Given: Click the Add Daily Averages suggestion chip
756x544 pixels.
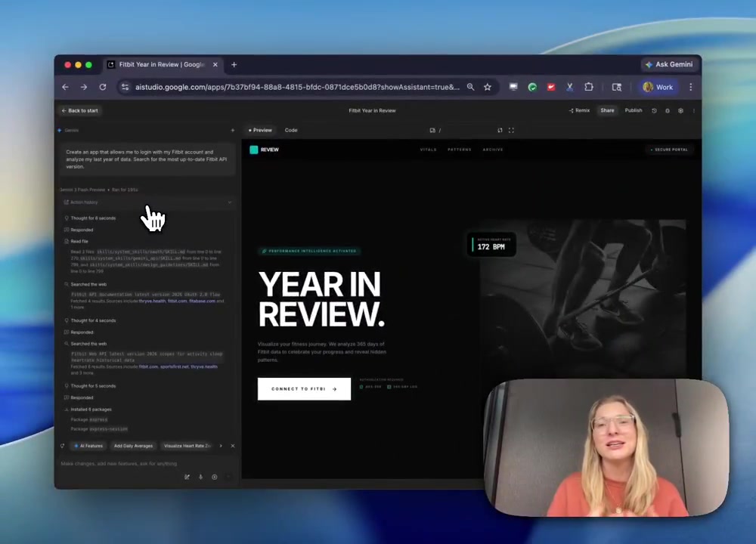Looking at the screenshot, I should 133,447.
